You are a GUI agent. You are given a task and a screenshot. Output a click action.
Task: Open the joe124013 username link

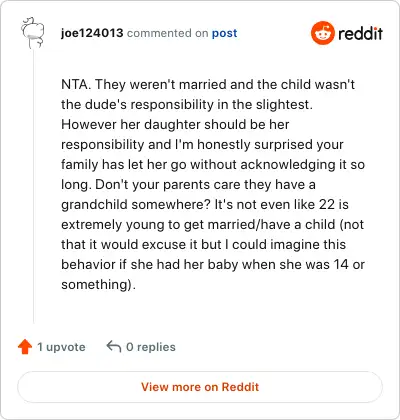[92, 33]
